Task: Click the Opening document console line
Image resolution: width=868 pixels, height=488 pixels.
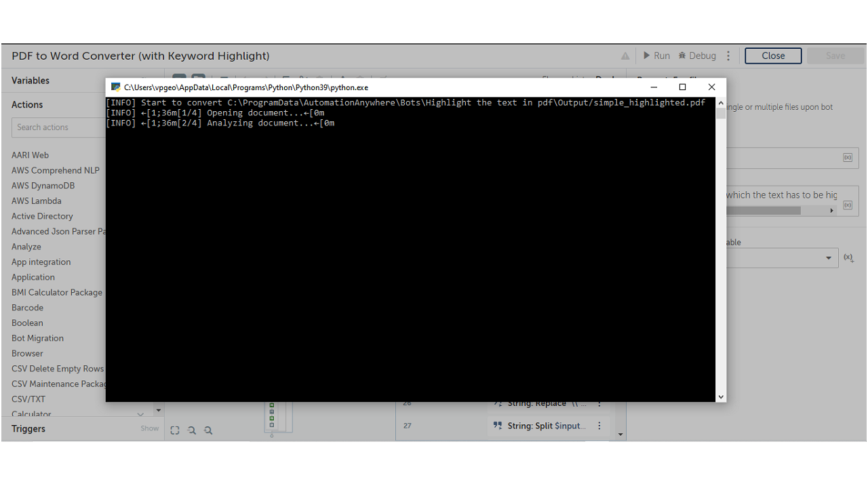Action: coord(215,113)
